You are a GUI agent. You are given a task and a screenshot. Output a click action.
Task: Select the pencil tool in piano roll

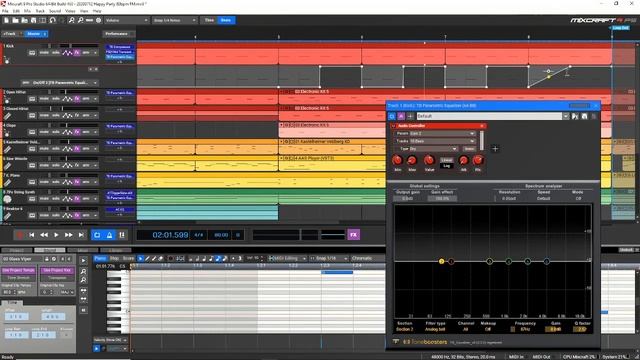147,258
